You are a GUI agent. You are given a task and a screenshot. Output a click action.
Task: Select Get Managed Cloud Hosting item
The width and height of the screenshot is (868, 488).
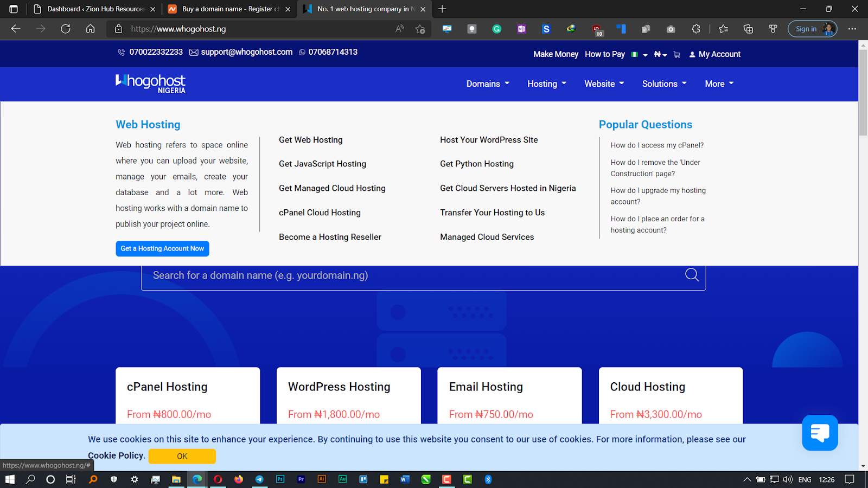(x=332, y=188)
